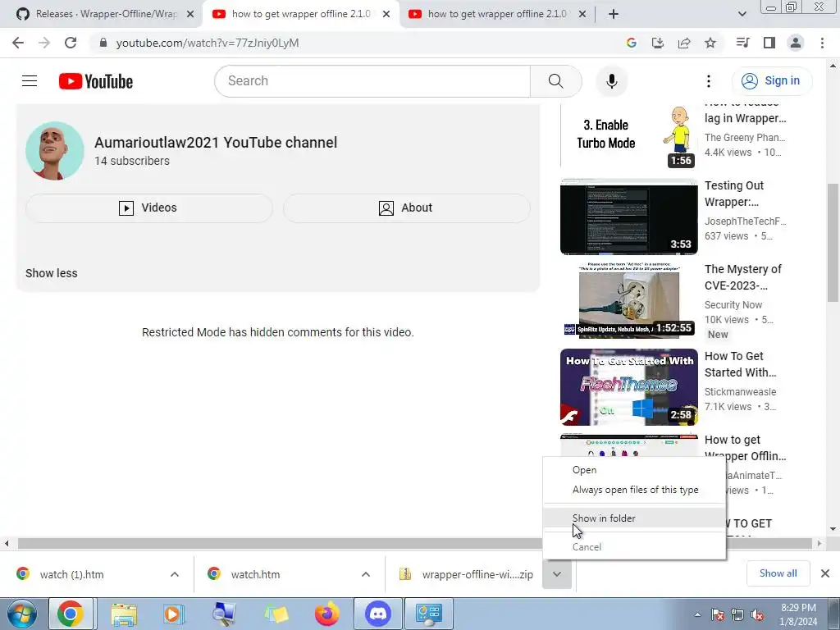Open Aumarioutlaw2021 YouTube channel name link
840x630 pixels.
coord(216,143)
